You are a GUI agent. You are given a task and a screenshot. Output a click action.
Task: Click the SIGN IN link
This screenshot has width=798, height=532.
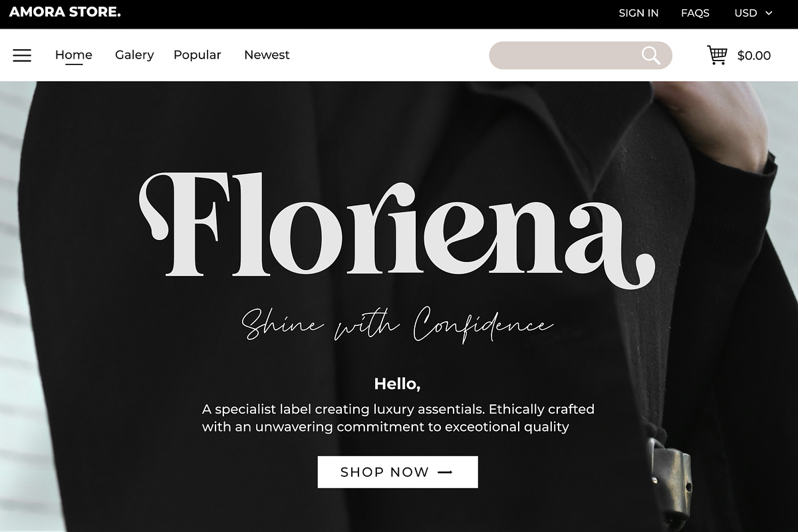point(638,13)
